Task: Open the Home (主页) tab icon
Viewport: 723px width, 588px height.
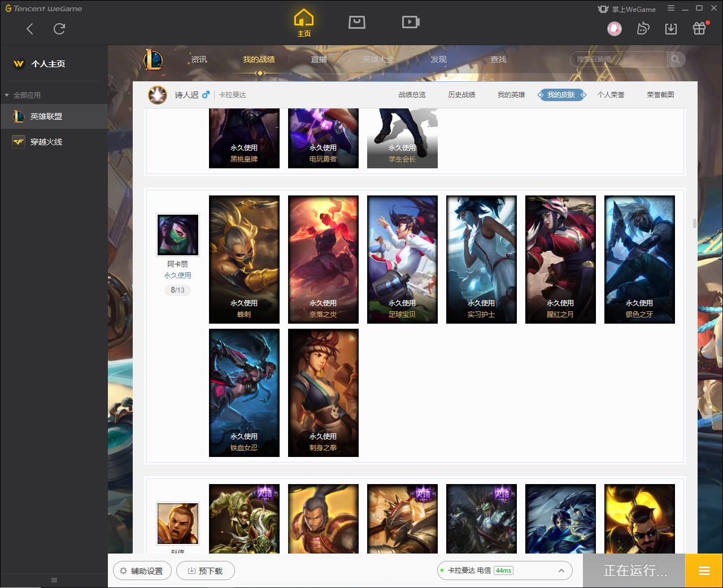Action: pyautogui.click(x=304, y=23)
